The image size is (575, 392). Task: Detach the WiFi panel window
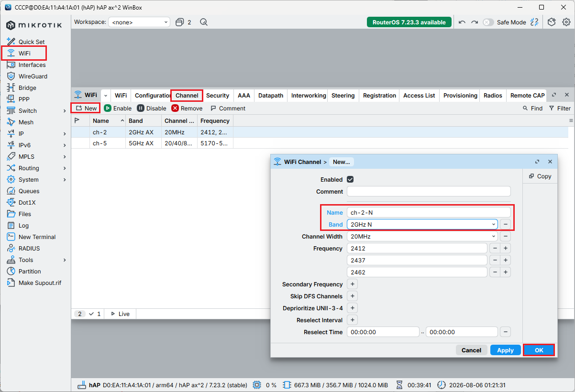(x=554, y=95)
